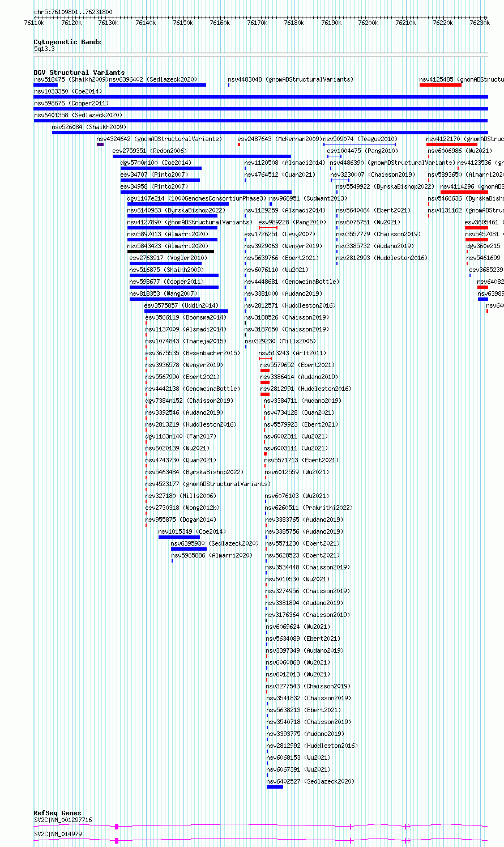Click nsv526084 (Shaikh2009) variant label
504x847 pixels.
coord(89,127)
